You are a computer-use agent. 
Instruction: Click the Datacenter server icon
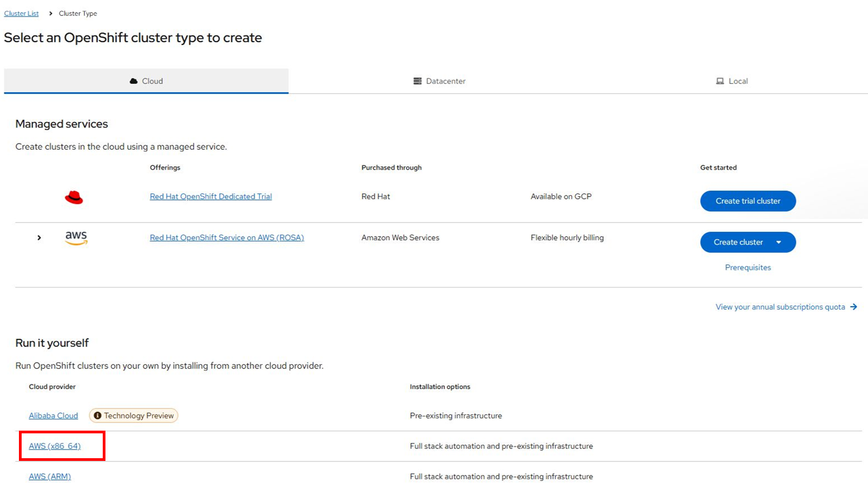(x=417, y=81)
